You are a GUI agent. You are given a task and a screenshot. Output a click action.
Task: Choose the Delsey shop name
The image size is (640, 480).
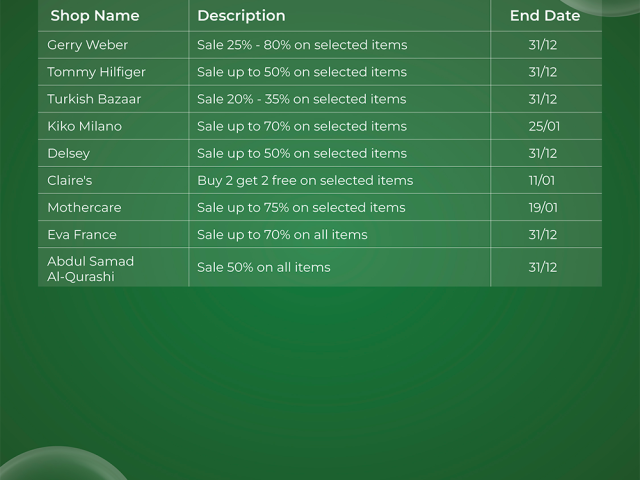point(68,153)
